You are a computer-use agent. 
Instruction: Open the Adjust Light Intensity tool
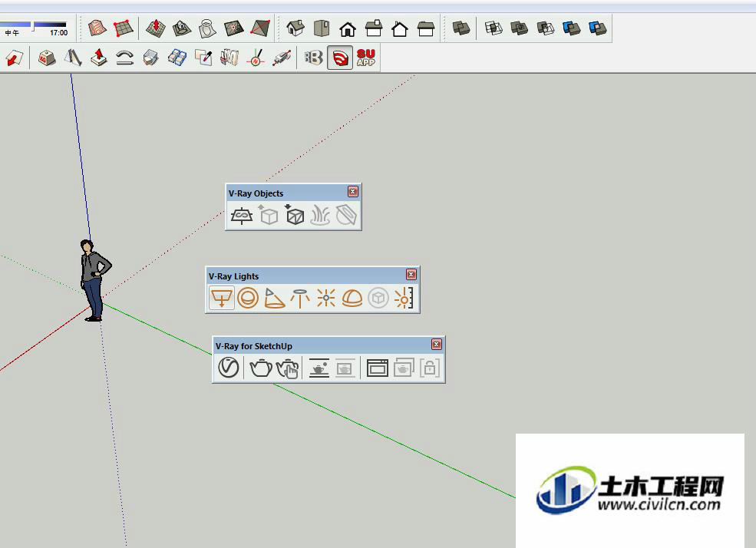pyautogui.click(x=404, y=298)
